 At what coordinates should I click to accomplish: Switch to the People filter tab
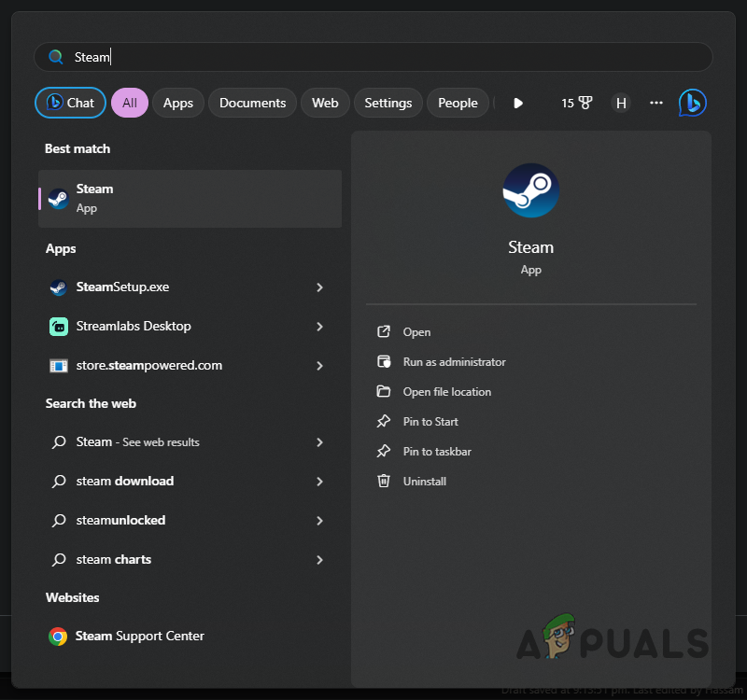click(458, 103)
